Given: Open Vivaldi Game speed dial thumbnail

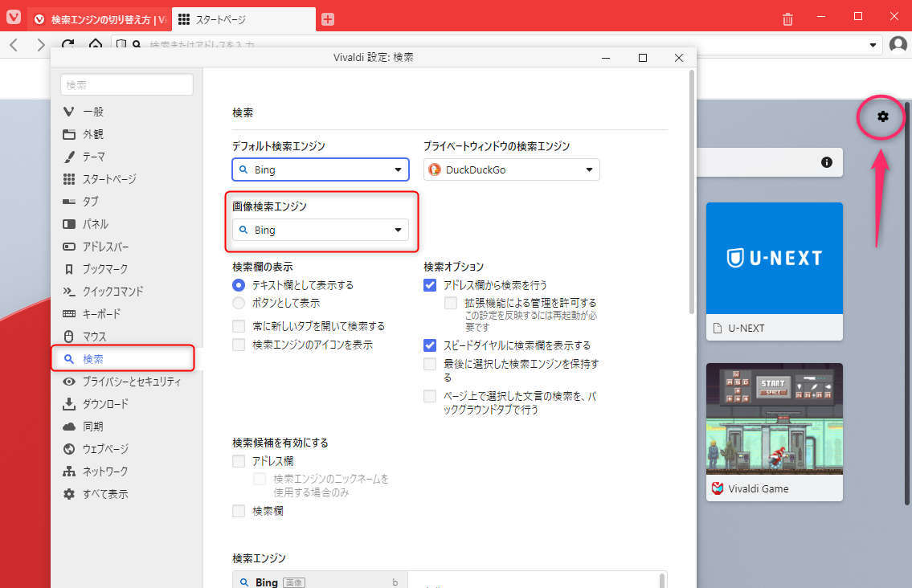Looking at the screenshot, I should pos(774,431).
